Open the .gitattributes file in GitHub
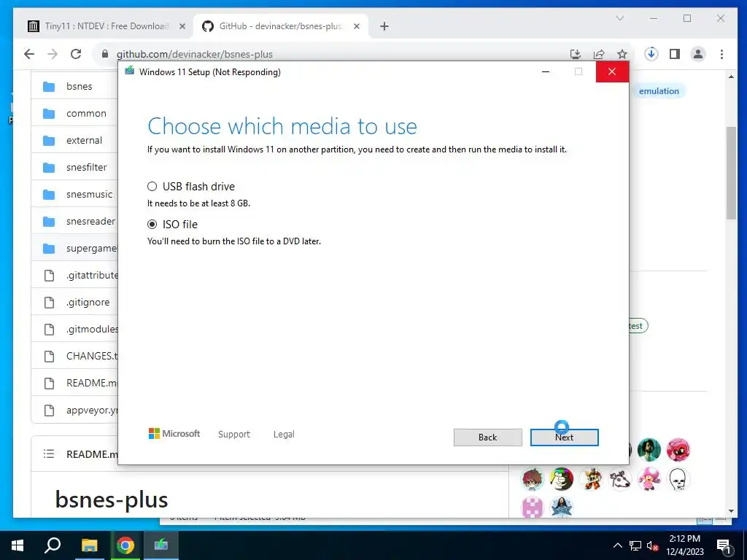 pyautogui.click(x=92, y=275)
